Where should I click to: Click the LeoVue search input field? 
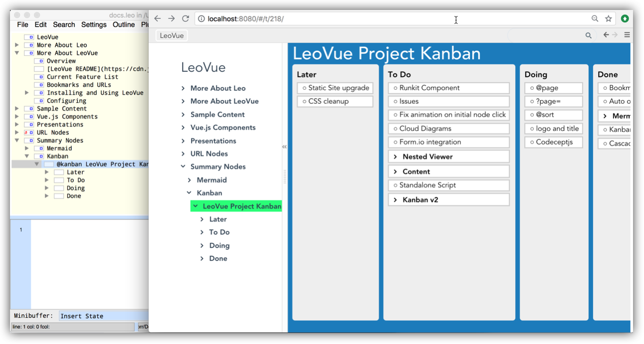pyautogui.click(x=547, y=35)
